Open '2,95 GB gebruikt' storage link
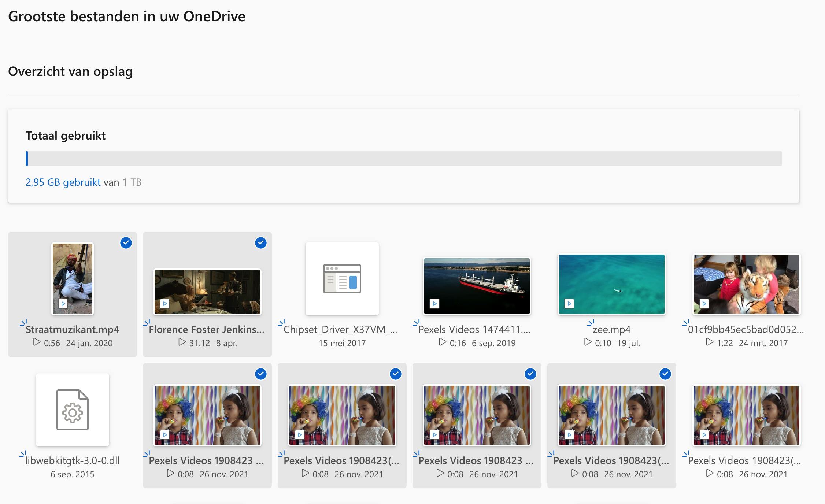The image size is (825, 504). (x=63, y=182)
